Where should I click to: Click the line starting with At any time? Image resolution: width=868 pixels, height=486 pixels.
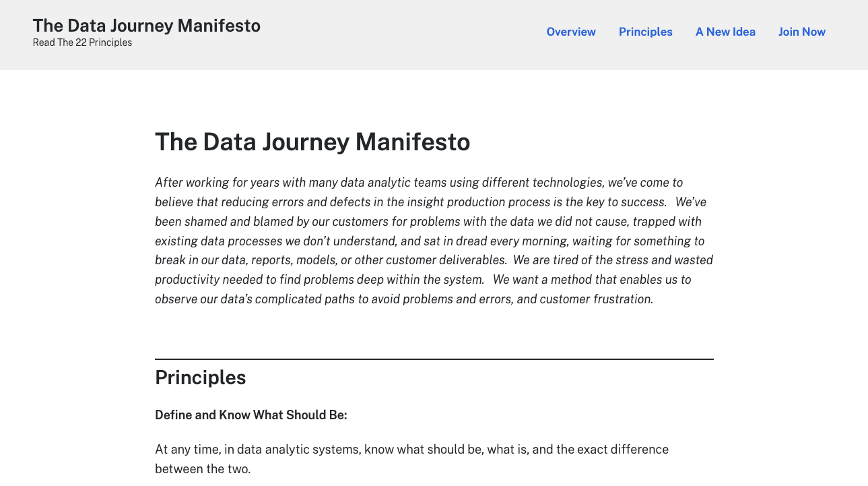coord(411,449)
